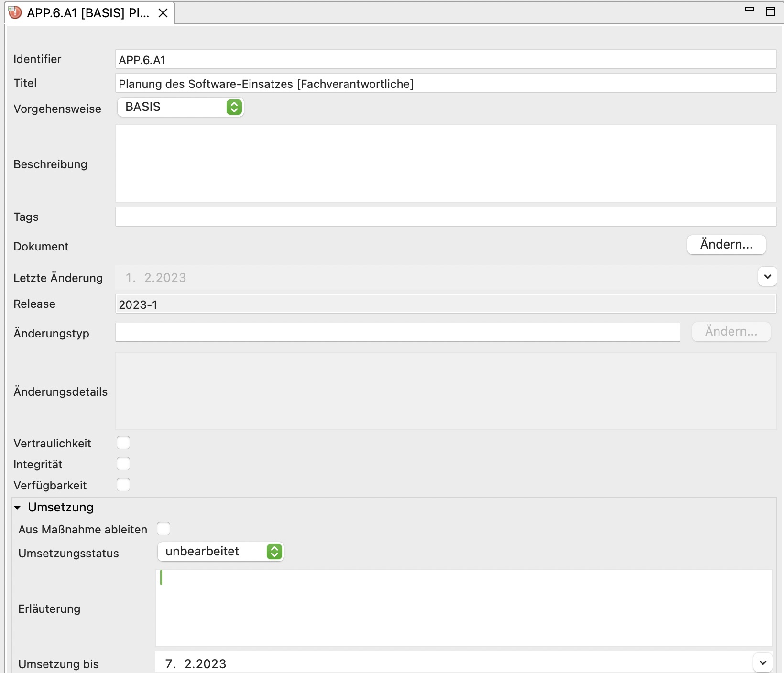Screen dimensions: 784x673
Task: Click the Erläuterung label
Action: (49, 609)
